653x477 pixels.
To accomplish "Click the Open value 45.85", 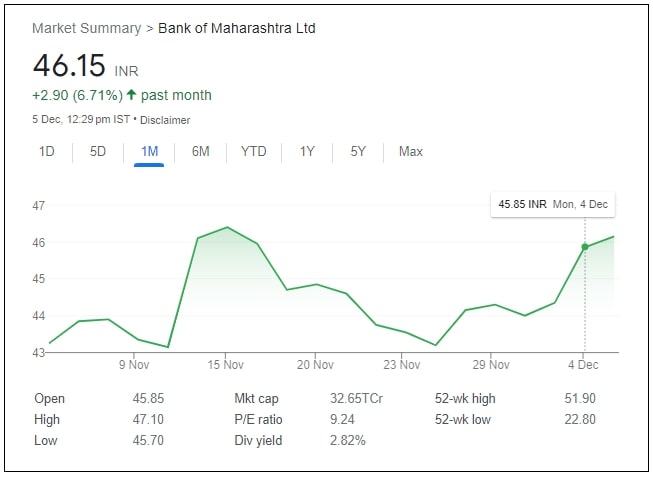I will [148, 398].
